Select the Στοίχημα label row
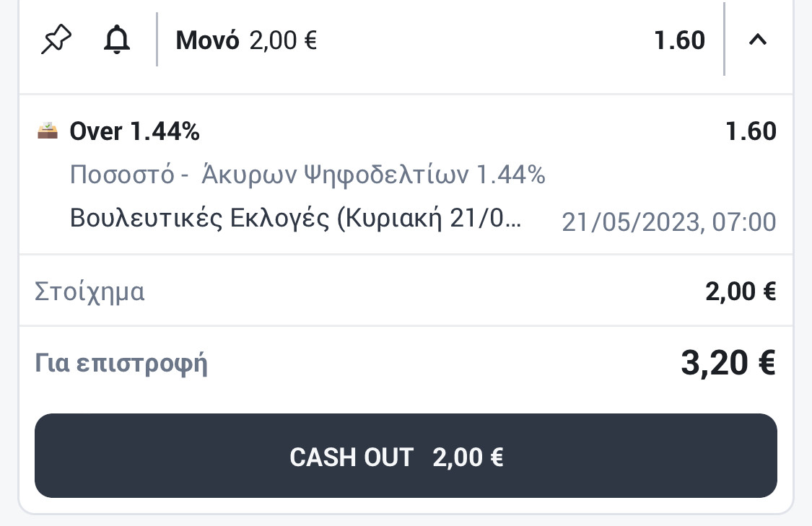This screenshot has width=812, height=526. coord(406,291)
